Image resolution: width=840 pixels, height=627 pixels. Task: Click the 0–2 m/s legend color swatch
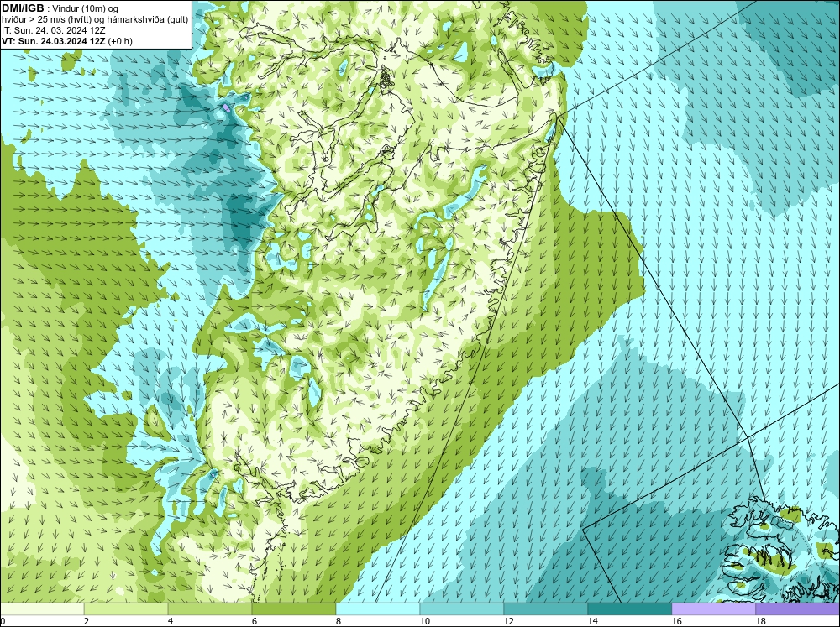click(x=42, y=609)
